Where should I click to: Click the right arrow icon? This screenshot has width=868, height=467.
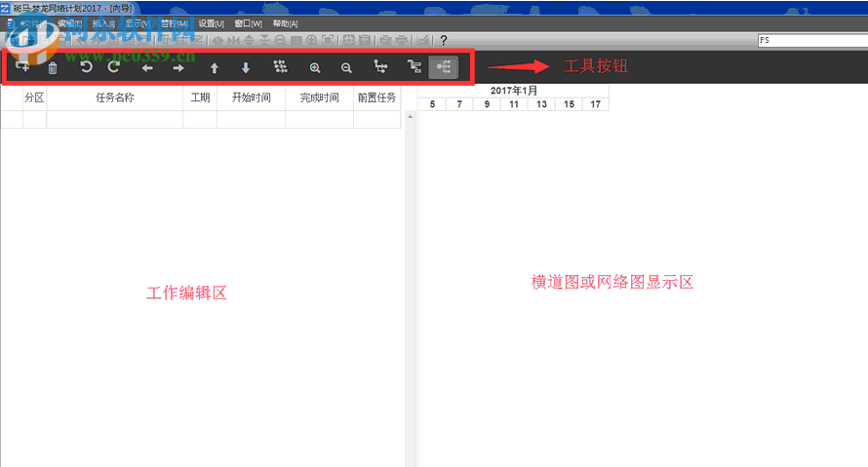pos(178,68)
